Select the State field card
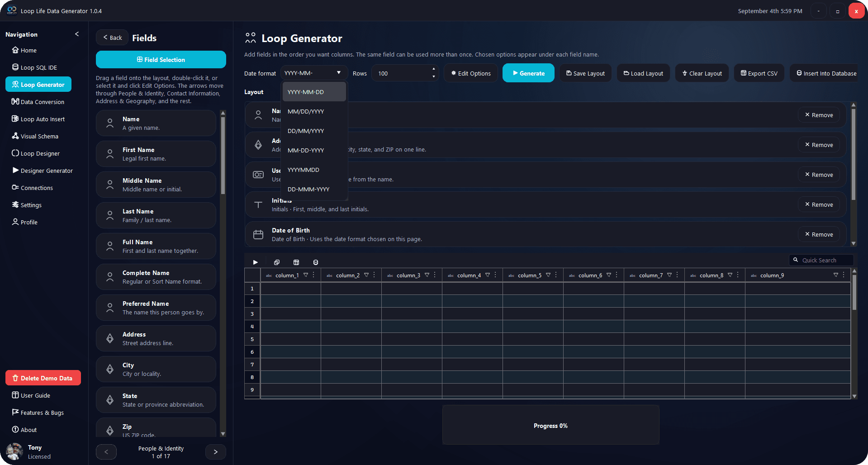 coord(156,400)
